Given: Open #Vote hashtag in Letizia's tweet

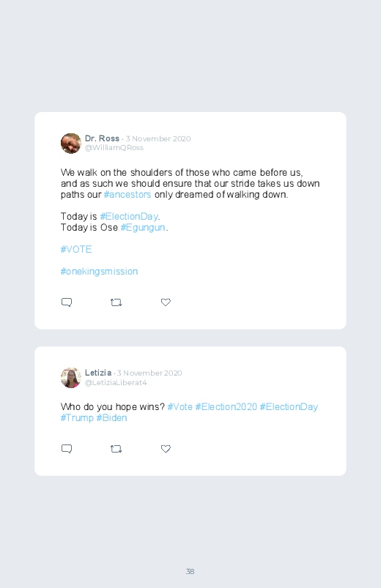Looking at the screenshot, I should click(x=180, y=407).
